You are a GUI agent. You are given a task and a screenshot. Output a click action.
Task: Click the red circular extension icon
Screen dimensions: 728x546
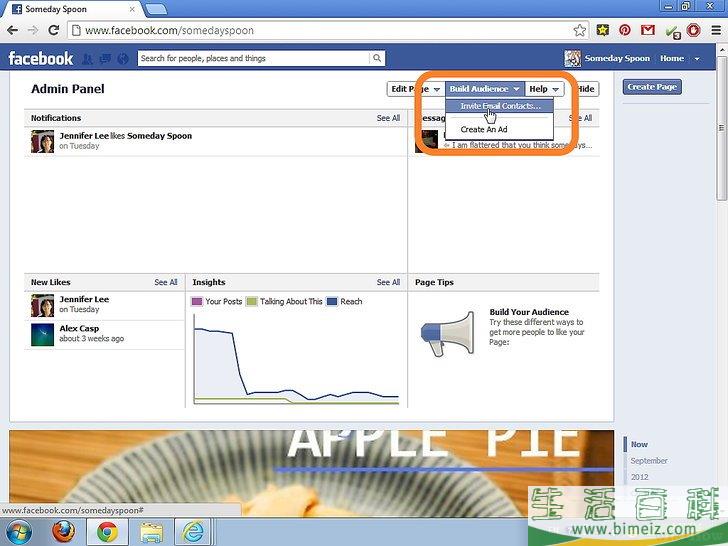click(693, 30)
